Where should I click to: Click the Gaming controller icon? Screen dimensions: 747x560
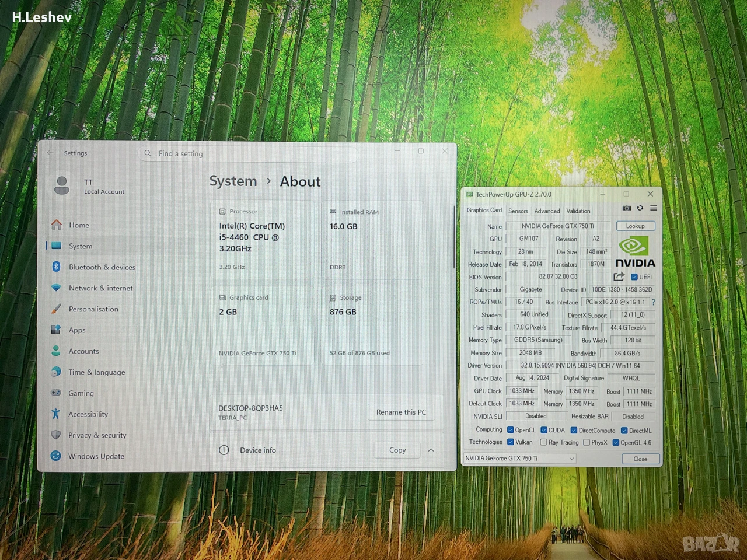point(56,393)
